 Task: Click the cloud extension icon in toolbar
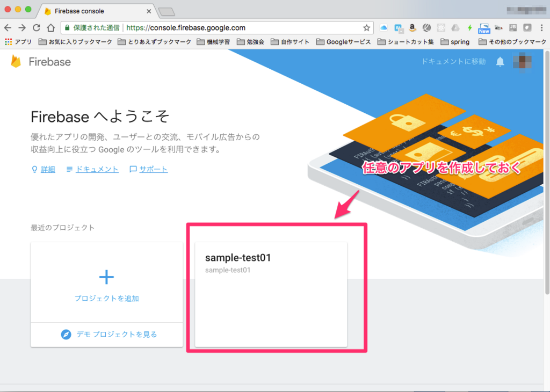(x=383, y=27)
